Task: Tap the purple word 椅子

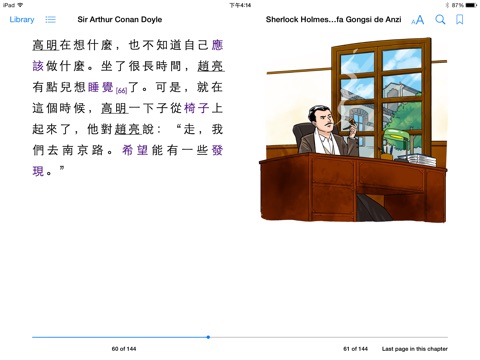Action: 197,108
